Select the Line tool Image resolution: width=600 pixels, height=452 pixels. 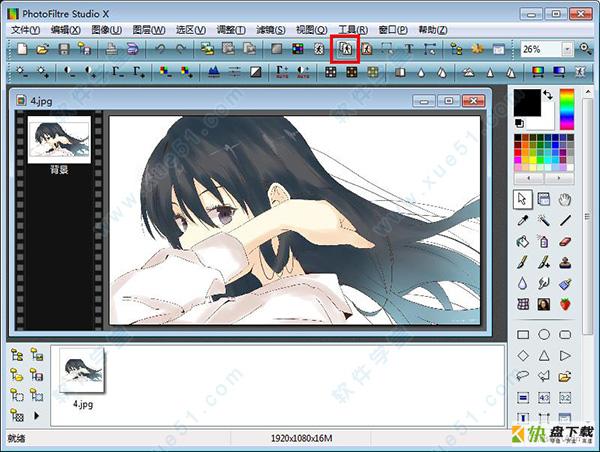[x=565, y=220]
